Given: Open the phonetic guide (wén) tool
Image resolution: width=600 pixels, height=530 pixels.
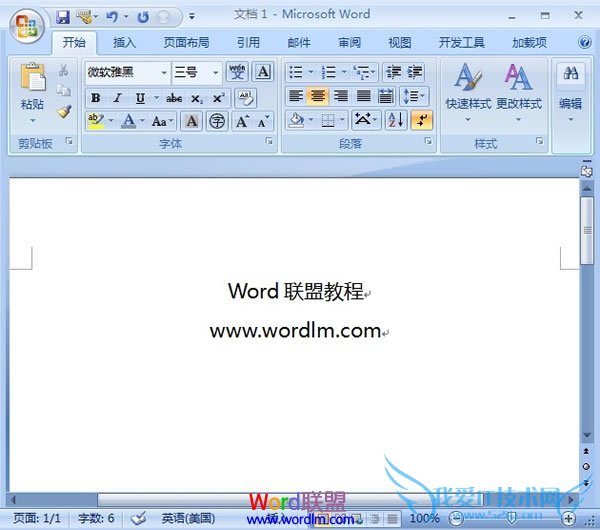Looking at the screenshot, I should coord(237,72).
